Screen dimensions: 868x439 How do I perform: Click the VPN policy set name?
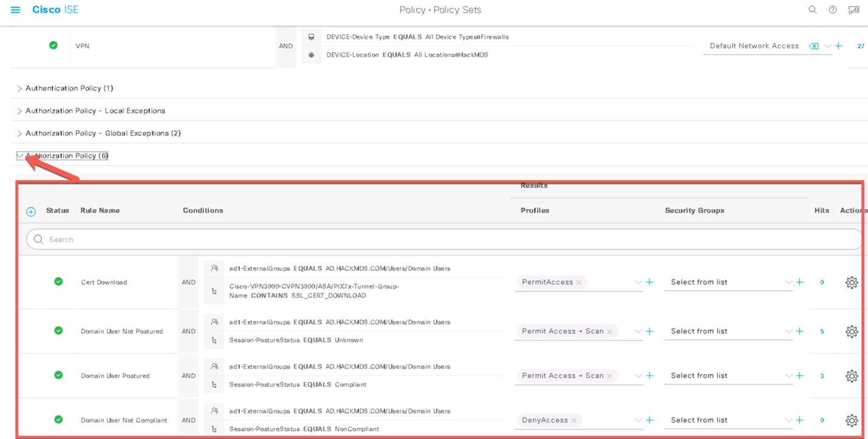click(82, 46)
